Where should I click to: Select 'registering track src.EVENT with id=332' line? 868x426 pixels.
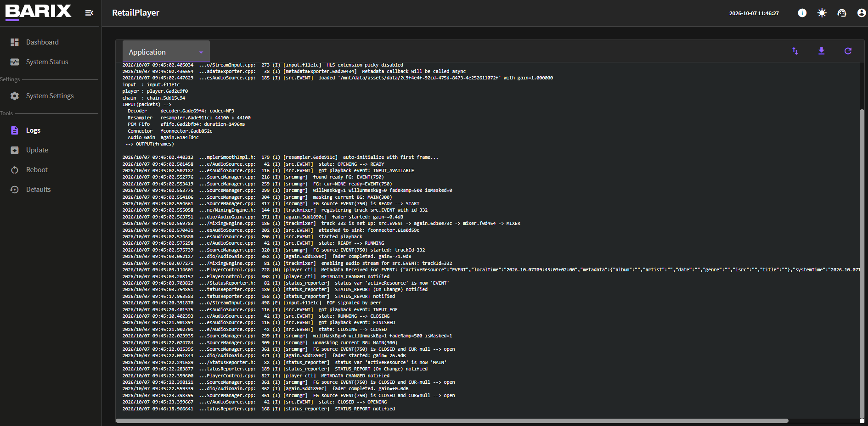point(275,210)
